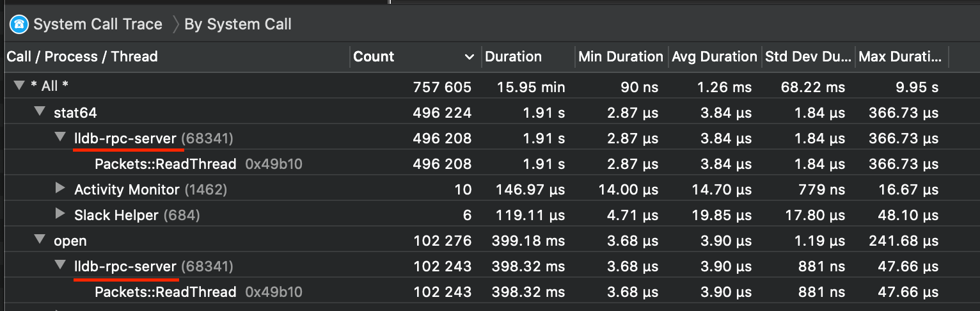Viewport: 980px width, 311px height.
Task: Sort by Avg Duration column
Action: (x=714, y=57)
